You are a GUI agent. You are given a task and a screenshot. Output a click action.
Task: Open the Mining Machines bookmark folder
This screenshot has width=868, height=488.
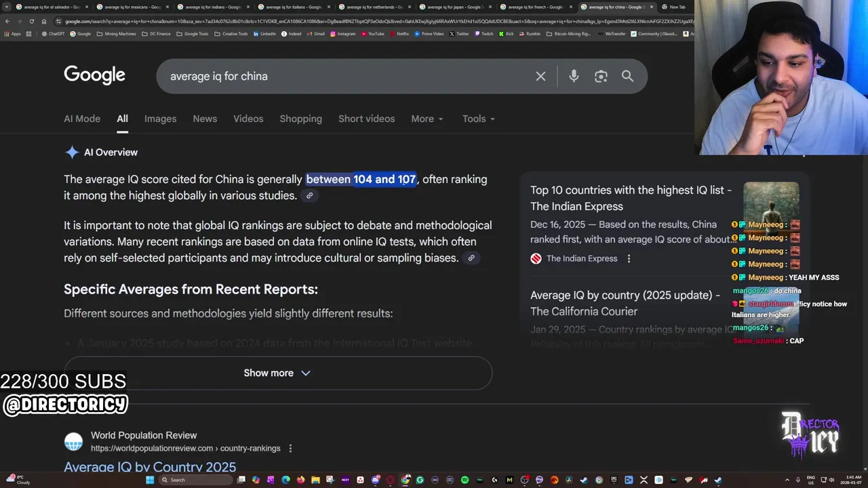[116, 34]
